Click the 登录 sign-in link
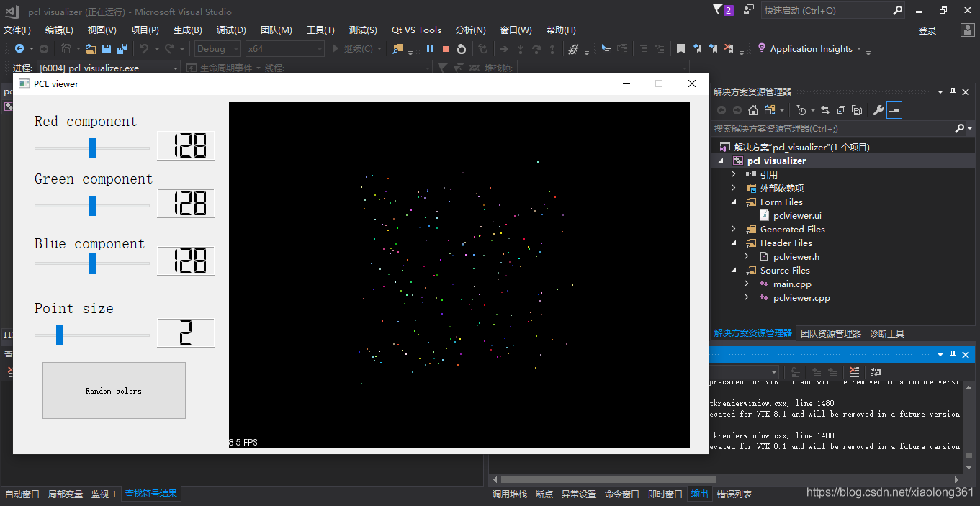 927,30
